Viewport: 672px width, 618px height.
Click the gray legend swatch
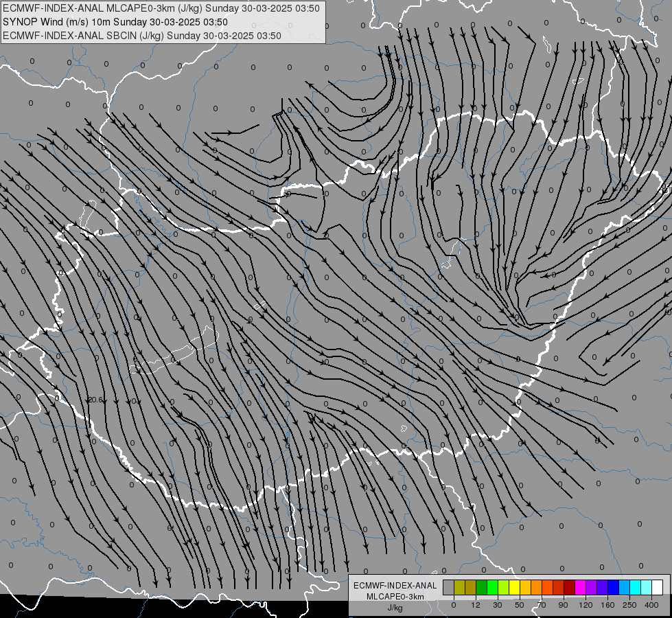pos(449,587)
